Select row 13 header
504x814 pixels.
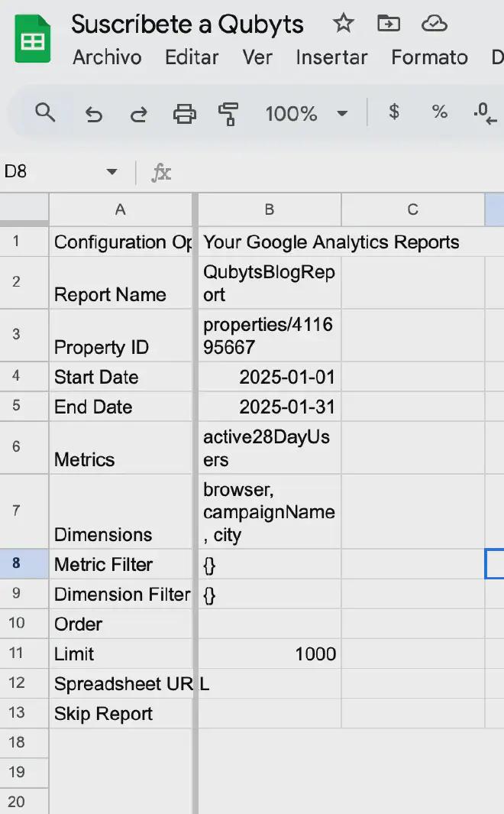[24, 713]
